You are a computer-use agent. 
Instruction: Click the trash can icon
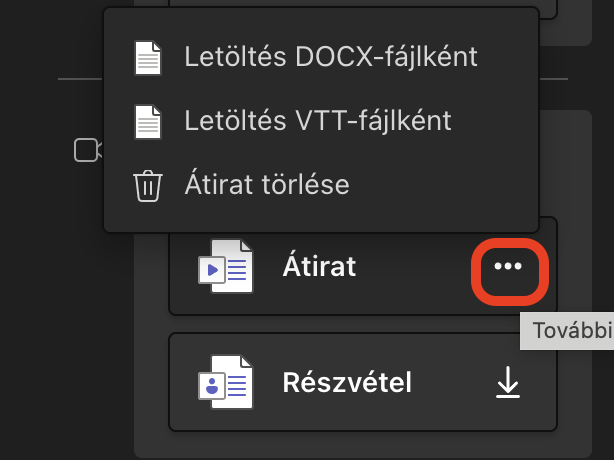[x=148, y=186]
